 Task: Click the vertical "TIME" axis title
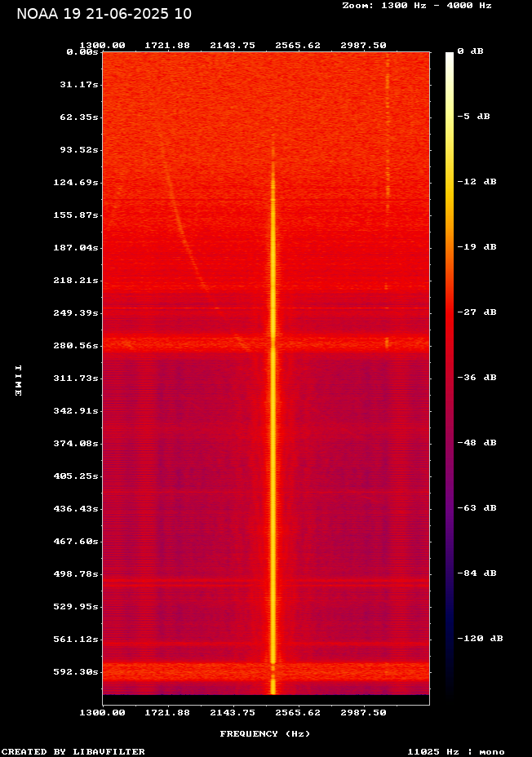(18, 380)
